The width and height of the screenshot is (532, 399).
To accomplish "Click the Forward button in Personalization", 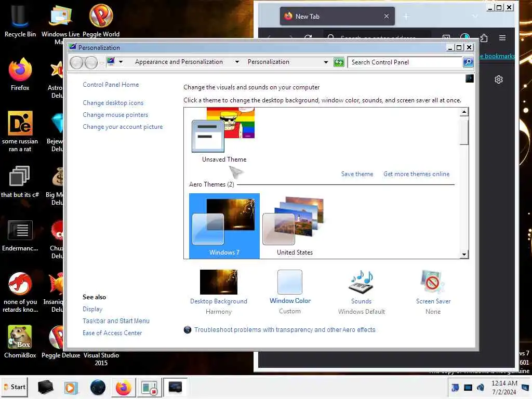I will pyautogui.click(x=91, y=62).
